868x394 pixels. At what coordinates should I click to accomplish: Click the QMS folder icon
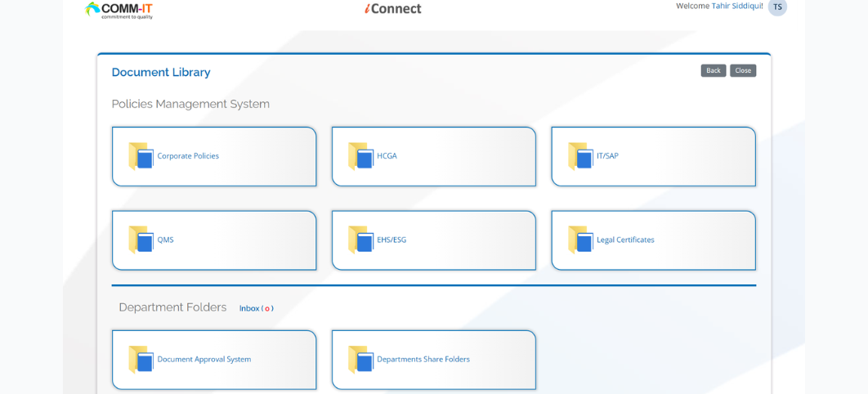tap(141, 240)
